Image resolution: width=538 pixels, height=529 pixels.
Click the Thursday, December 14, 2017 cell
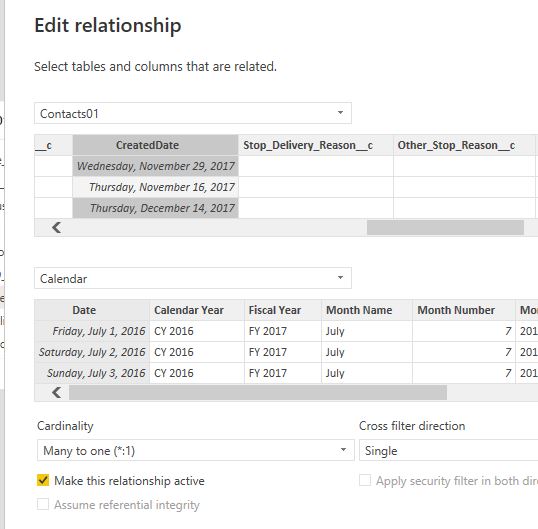(155, 208)
